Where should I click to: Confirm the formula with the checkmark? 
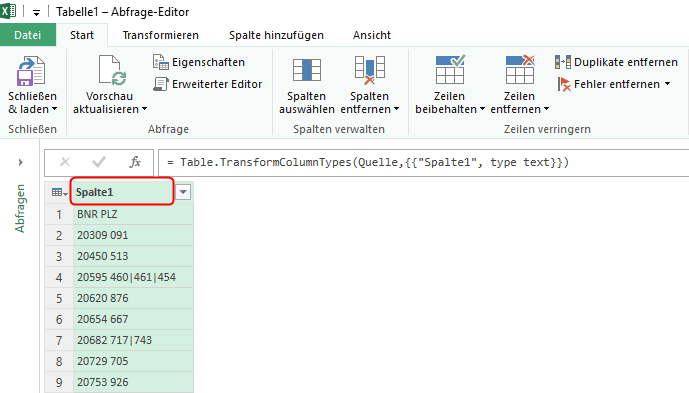pos(99,162)
